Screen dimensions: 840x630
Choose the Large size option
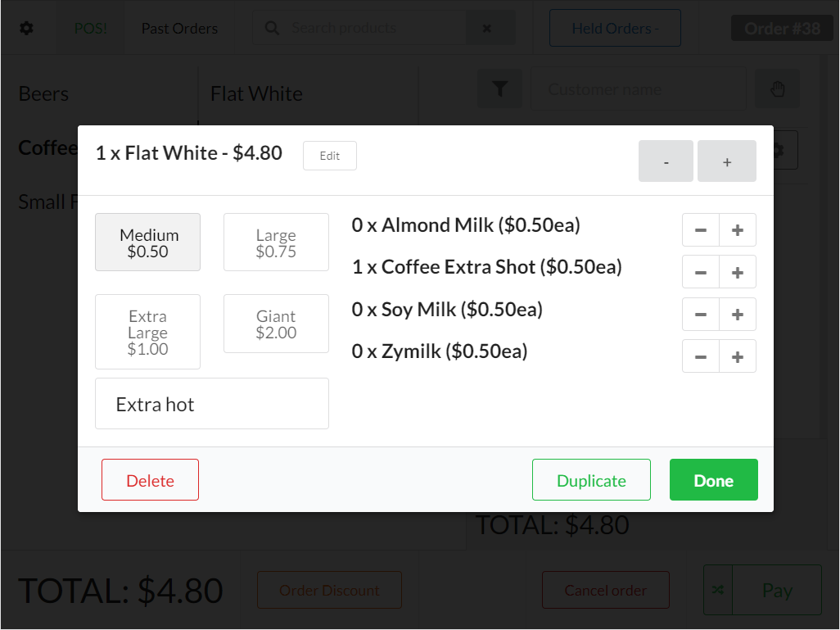pos(276,242)
